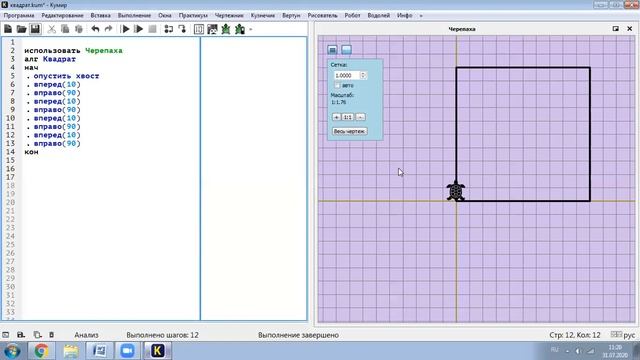Open the Водолей menu
Viewport: 640px width, 360px height.
coord(379,16)
